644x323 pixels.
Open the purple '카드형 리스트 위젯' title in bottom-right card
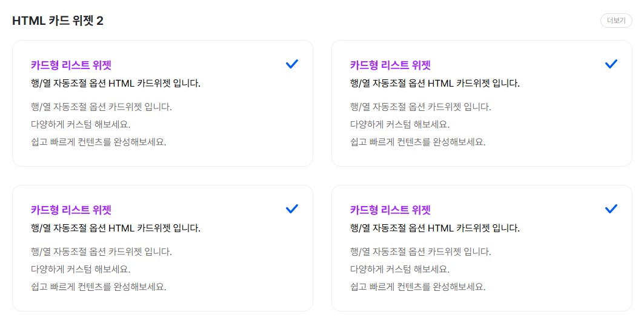[x=390, y=210]
